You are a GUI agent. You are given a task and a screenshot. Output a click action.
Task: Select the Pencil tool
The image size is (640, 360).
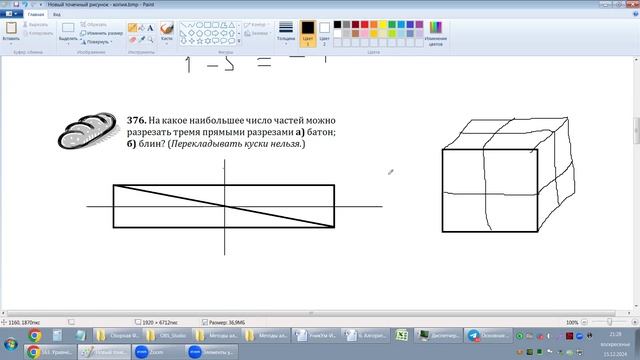coord(132,28)
